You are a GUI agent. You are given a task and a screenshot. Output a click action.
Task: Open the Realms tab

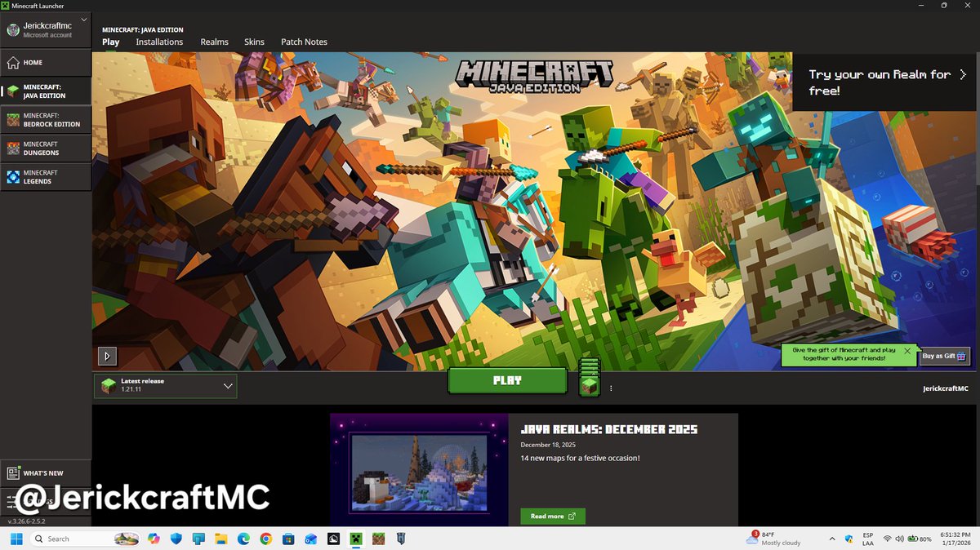coord(215,42)
